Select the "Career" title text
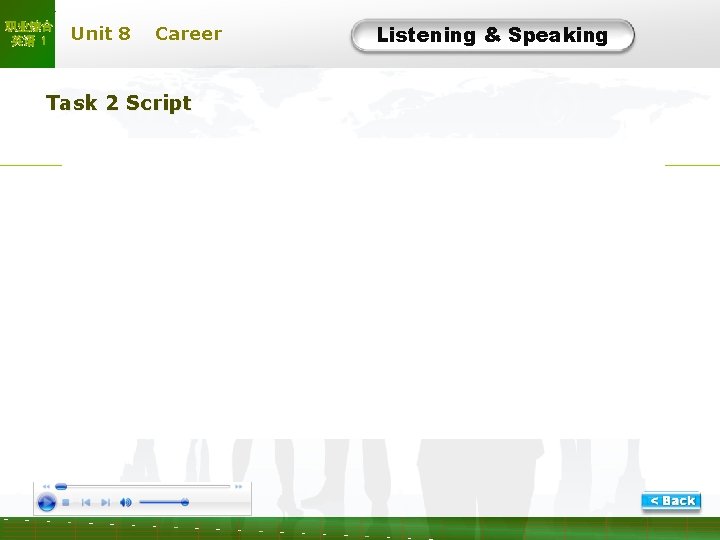 pos(188,34)
